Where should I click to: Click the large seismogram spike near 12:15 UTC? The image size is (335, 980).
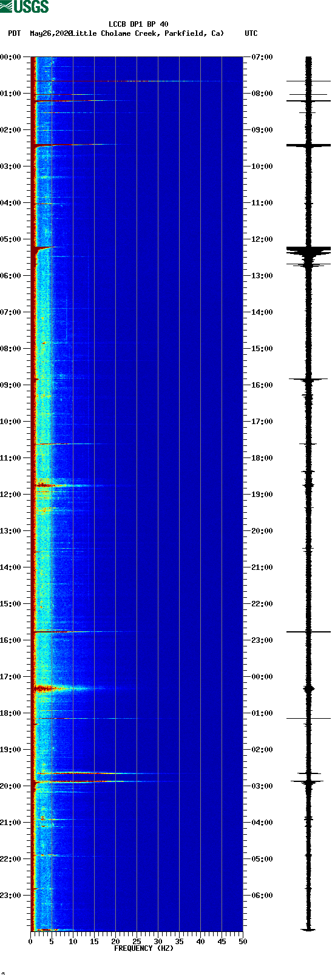pyautogui.click(x=309, y=252)
